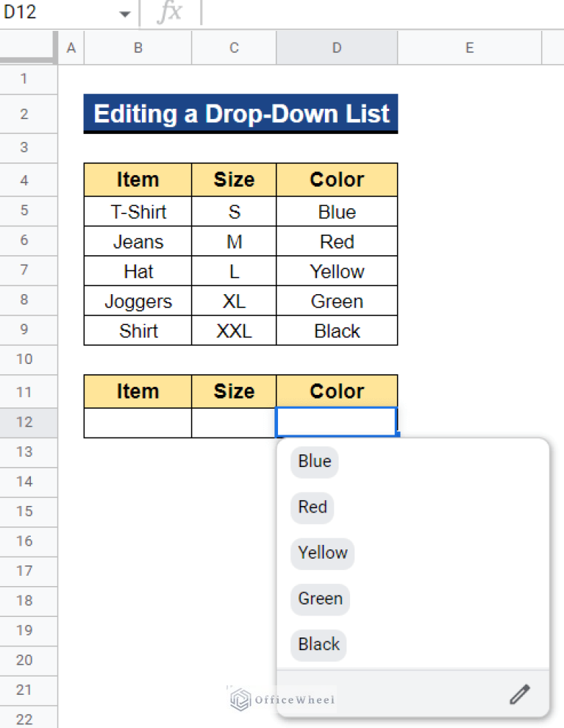Choose the "Red" option chip
The width and height of the screenshot is (564, 728).
(312, 507)
